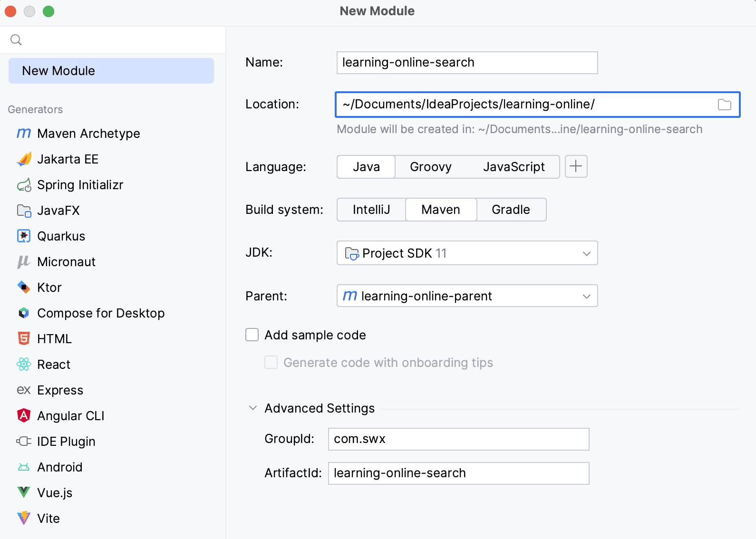Add another language with plus button

pyautogui.click(x=576, y=167)
